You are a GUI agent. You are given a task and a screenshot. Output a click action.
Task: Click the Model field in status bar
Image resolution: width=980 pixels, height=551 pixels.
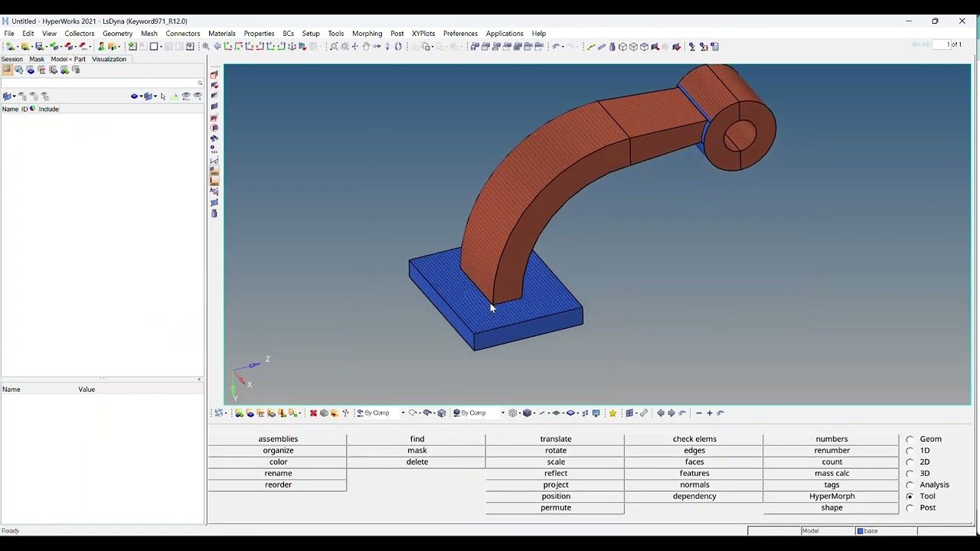click(x=828, y=531)
